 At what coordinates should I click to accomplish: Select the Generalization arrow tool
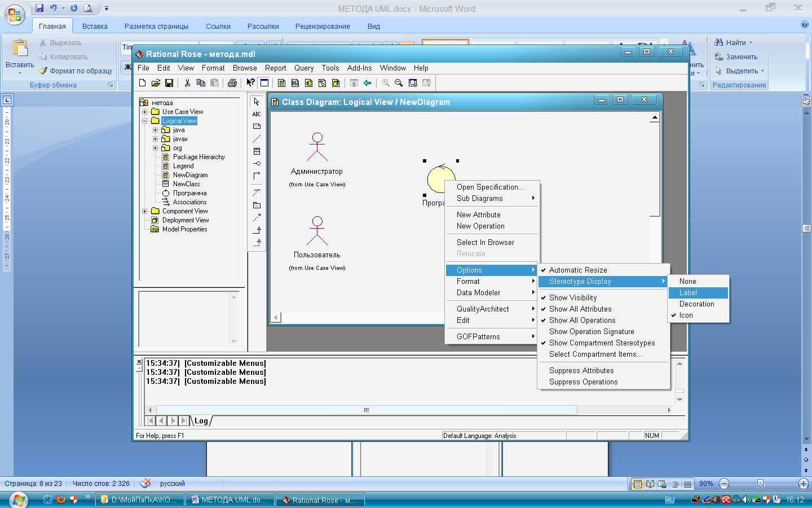coord(257,230)
